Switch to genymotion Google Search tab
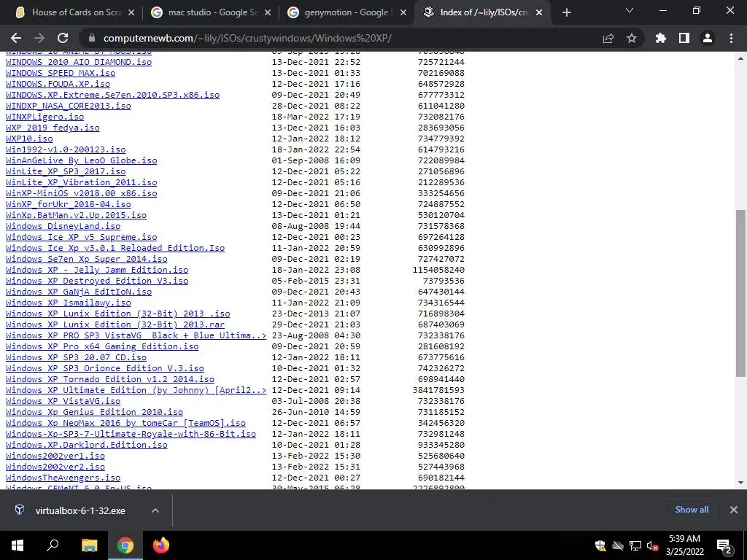The width and height of the screenshot is (747, 560). tap(347, 12)
